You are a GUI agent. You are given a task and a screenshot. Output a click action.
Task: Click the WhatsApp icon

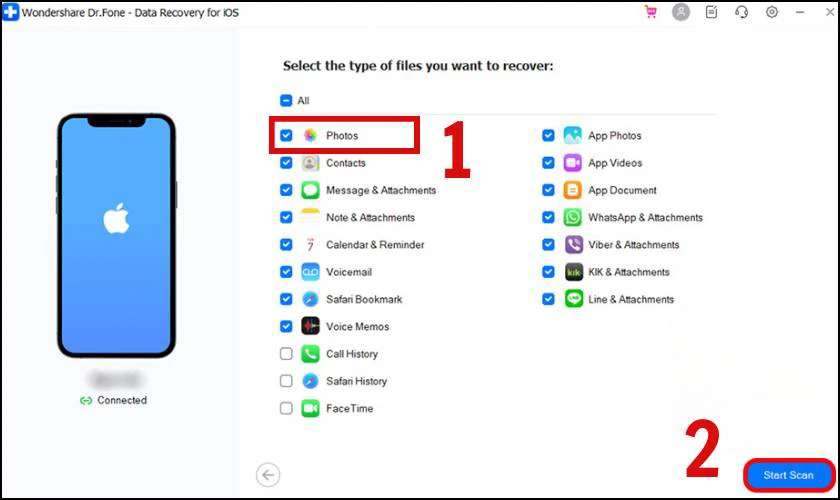tap(573, 218)
